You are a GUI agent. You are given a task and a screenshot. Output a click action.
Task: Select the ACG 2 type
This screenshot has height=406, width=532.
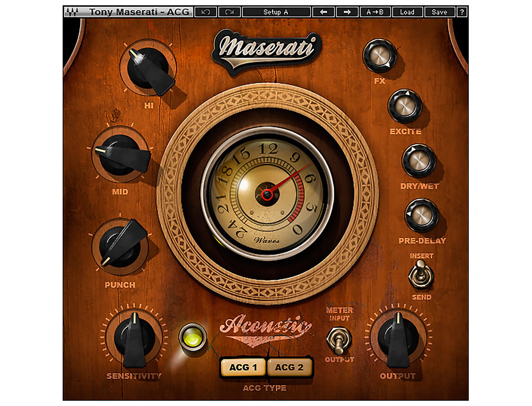click(x=289, y=368)
